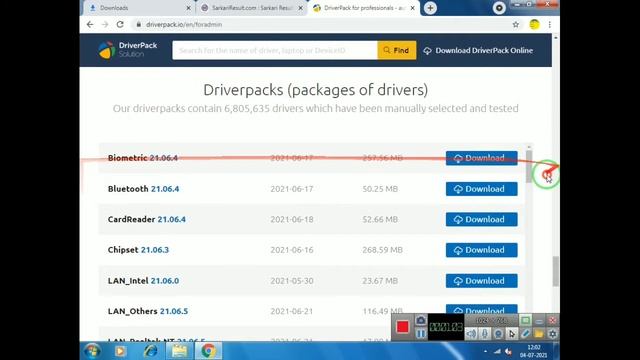Open Chipset version 21.06.3 link
This screenshot has height=360, width=640.
[155, 250]
